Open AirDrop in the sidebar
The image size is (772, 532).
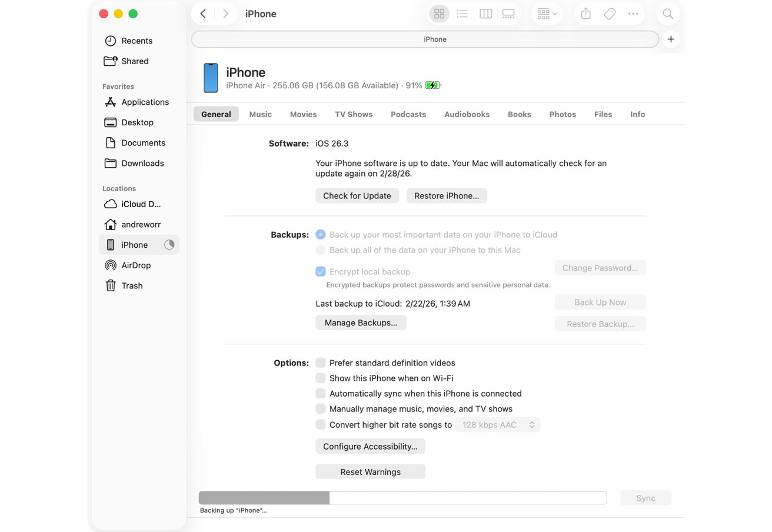tap(136, 265)
